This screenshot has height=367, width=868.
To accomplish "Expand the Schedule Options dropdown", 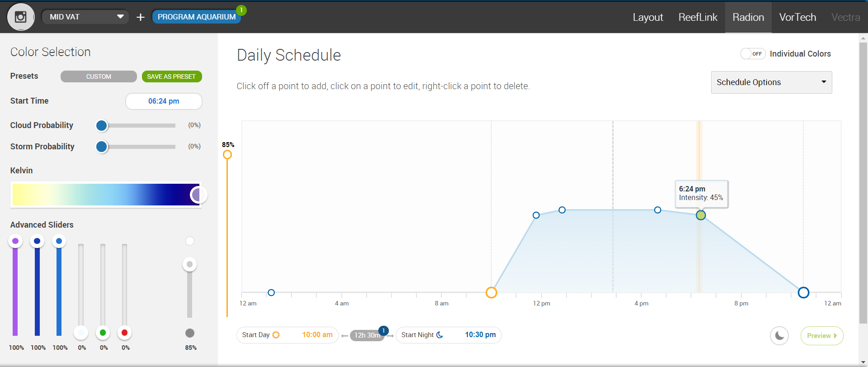I will point(771,82).
